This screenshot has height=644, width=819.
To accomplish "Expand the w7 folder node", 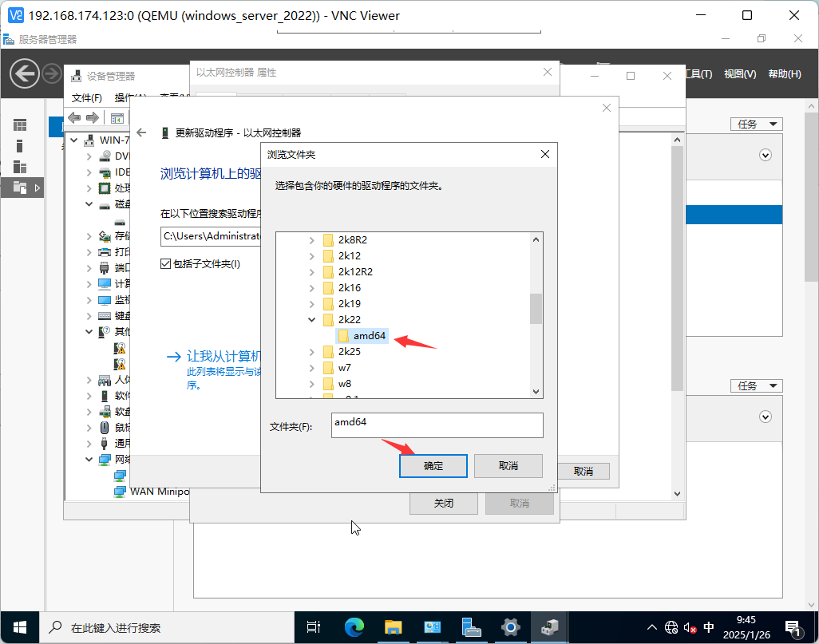I will [x=312, y=368].
